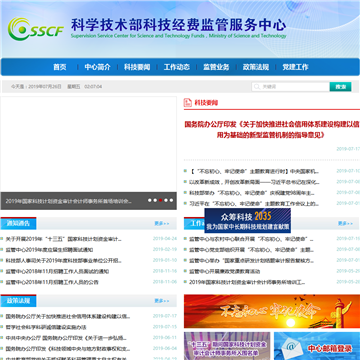Click the green 搜索 button
Screen dimensions: 360x360
tap(340, 87)
